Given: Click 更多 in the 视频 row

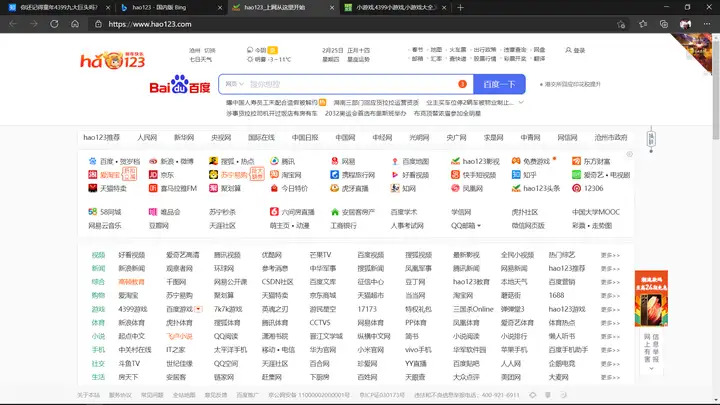Looking at the screenshot, I should 610,255.
